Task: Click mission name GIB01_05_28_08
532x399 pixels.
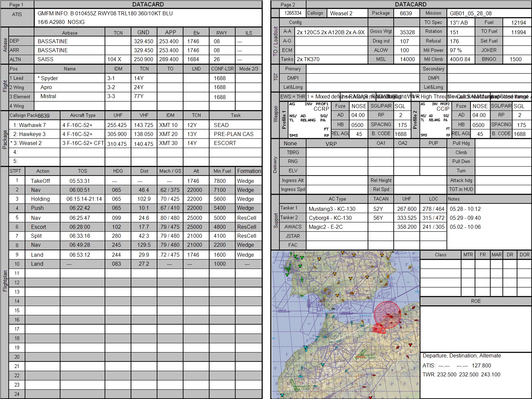Action: [x=470, y=13]
